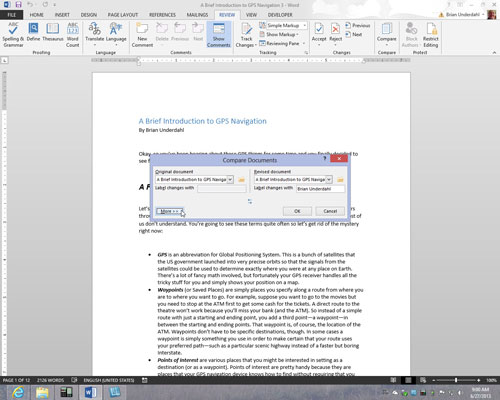Open the Define tool
Viewport: 500px width, 400px height.
coord(33,32)
